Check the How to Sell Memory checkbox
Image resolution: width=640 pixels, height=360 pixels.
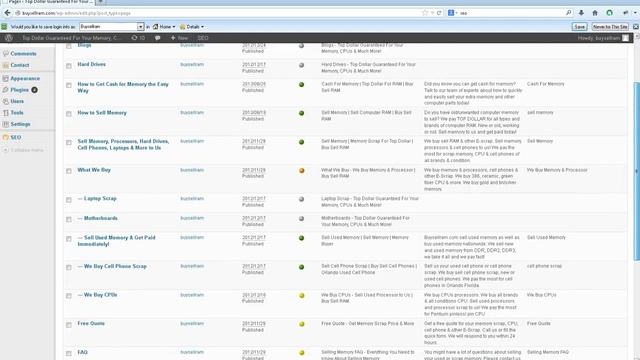click(69, 114)
